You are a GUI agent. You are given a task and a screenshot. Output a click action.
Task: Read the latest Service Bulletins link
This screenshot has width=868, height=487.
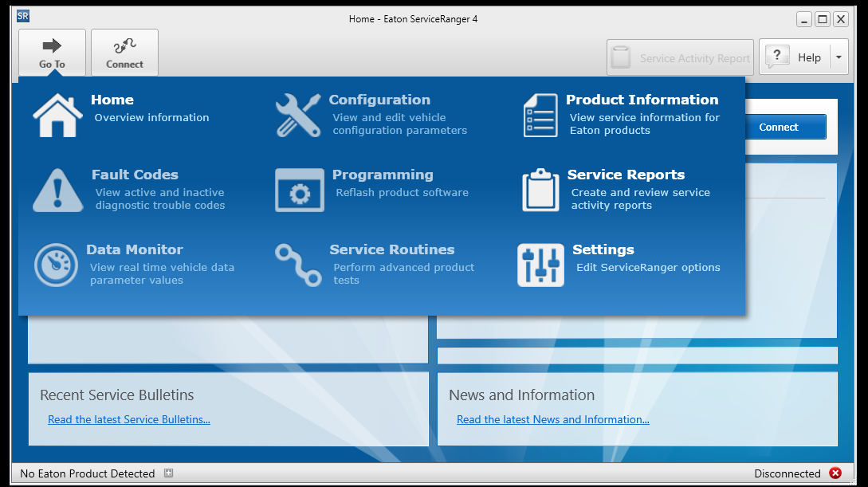pyautogui.click(x=129, y=419)
